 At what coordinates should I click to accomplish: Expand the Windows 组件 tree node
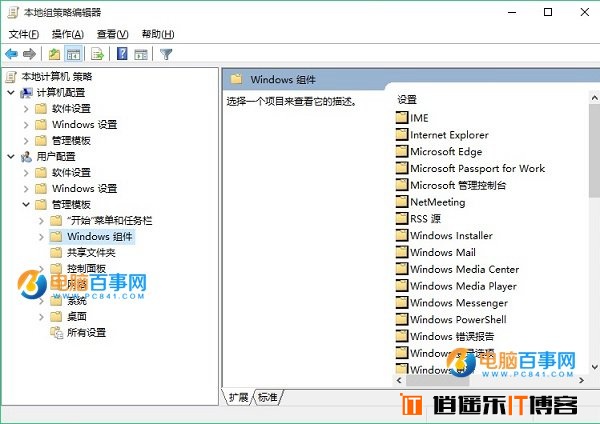41,237
